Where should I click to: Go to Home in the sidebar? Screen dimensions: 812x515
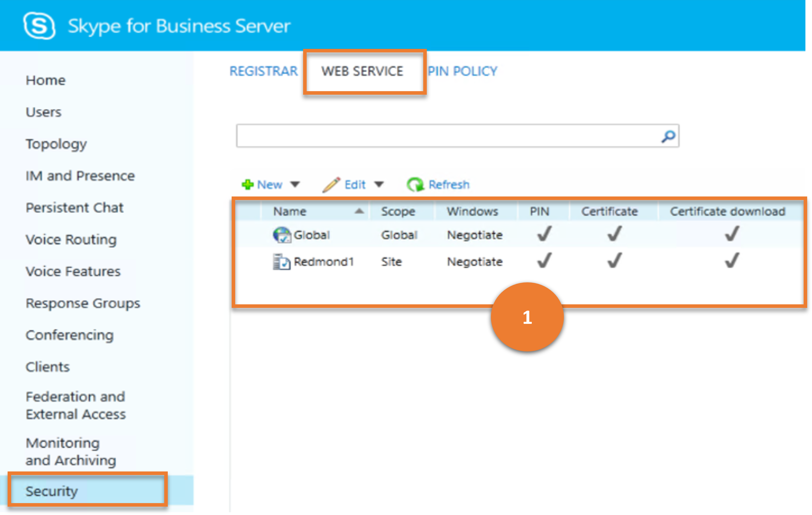pyautogui.click(x=46, y=81)
